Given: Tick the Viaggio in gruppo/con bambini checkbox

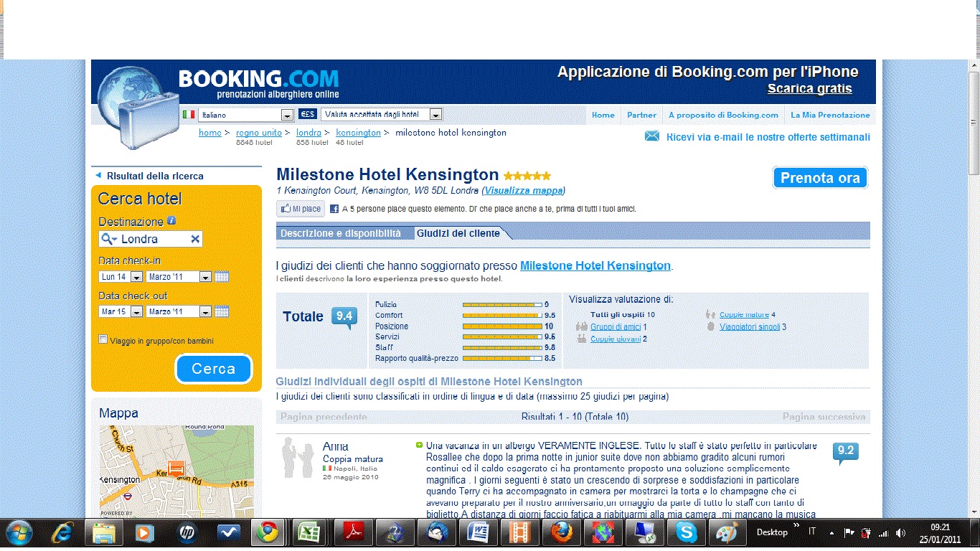Looking at the screenshot, I should (x=103, y=340).
